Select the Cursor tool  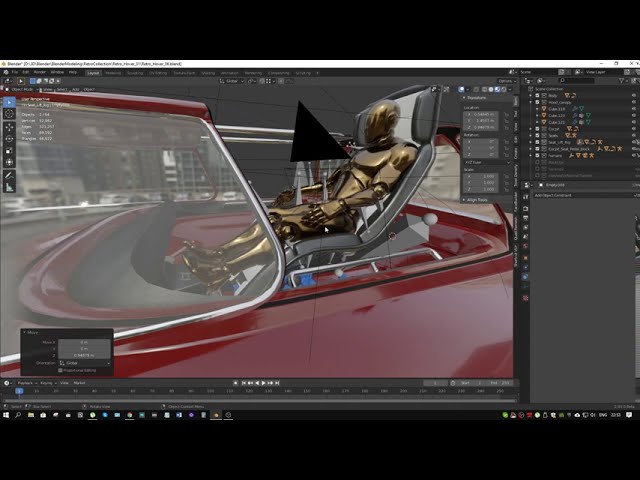9,114
